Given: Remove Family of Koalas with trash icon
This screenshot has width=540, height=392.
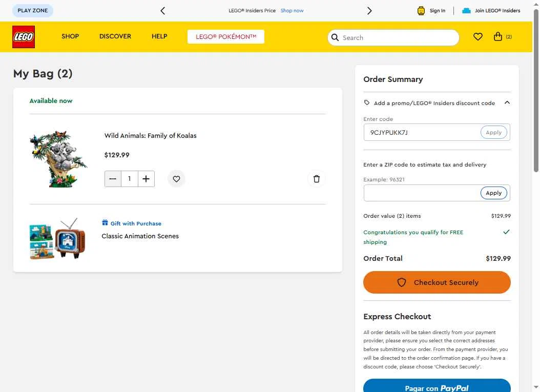Looking at the screenshot, I should [317, 179].
